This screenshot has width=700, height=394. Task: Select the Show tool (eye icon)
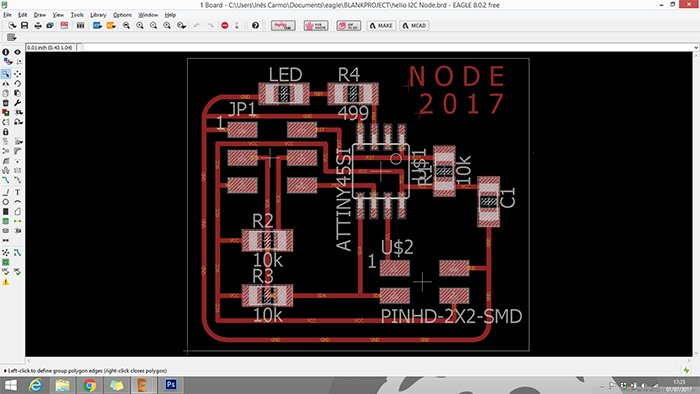(x=17, y=52)
